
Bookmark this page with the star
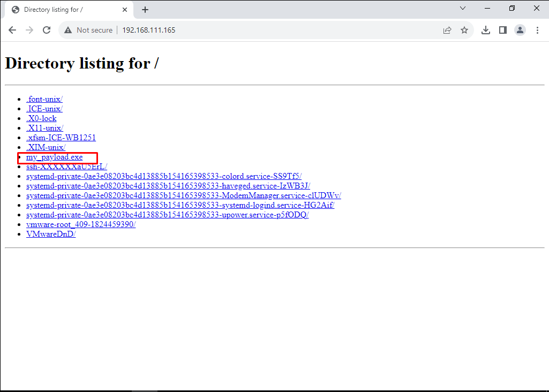464,31
